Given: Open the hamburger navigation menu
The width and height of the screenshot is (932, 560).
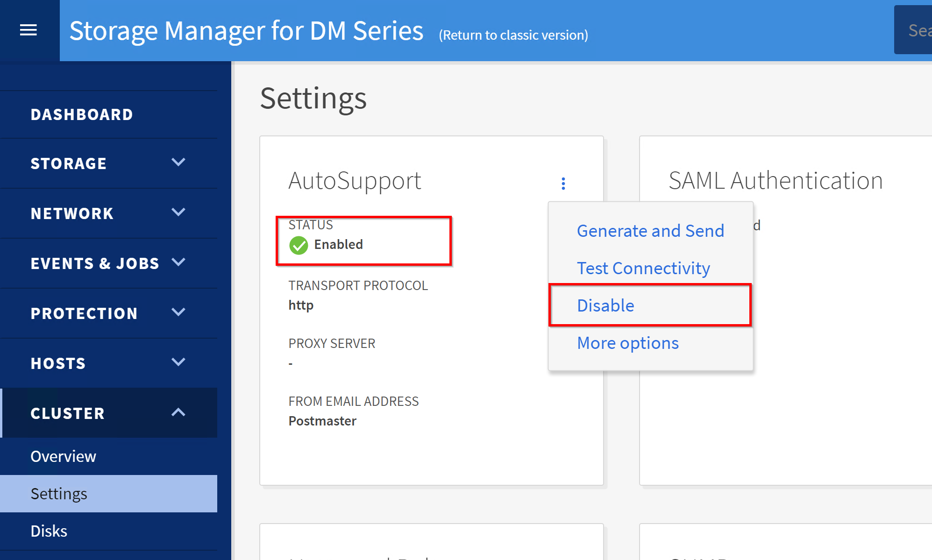Looking at the screenshot, I should [x=28, y=30].
